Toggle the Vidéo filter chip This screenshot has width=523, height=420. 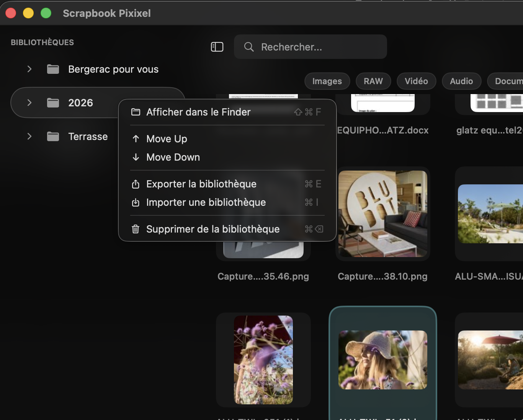pos(416,81)
